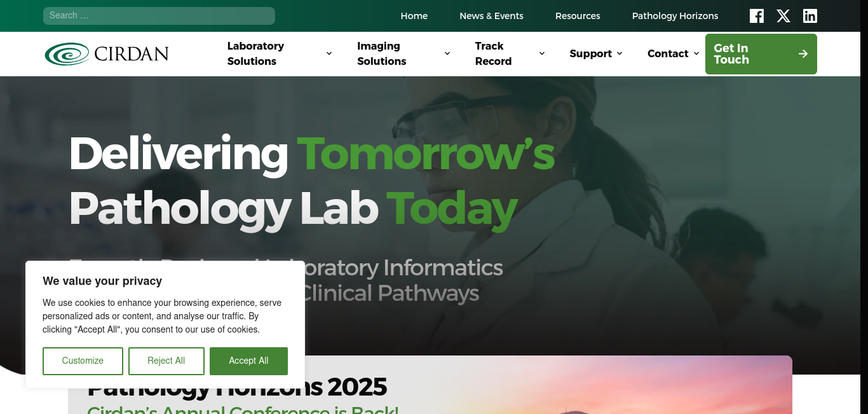Open the X (Twitter) social icon
The height and width of the screenshot is (414, 868).
[783, 16]
